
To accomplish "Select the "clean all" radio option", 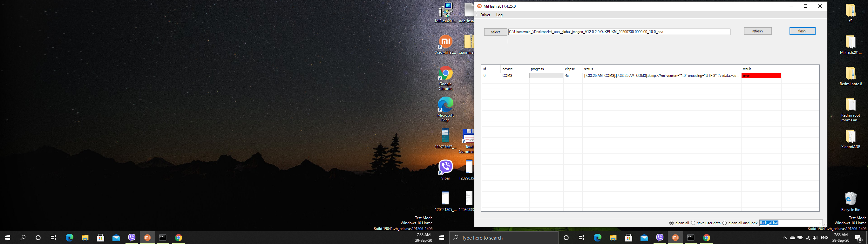I will point(672,223).
